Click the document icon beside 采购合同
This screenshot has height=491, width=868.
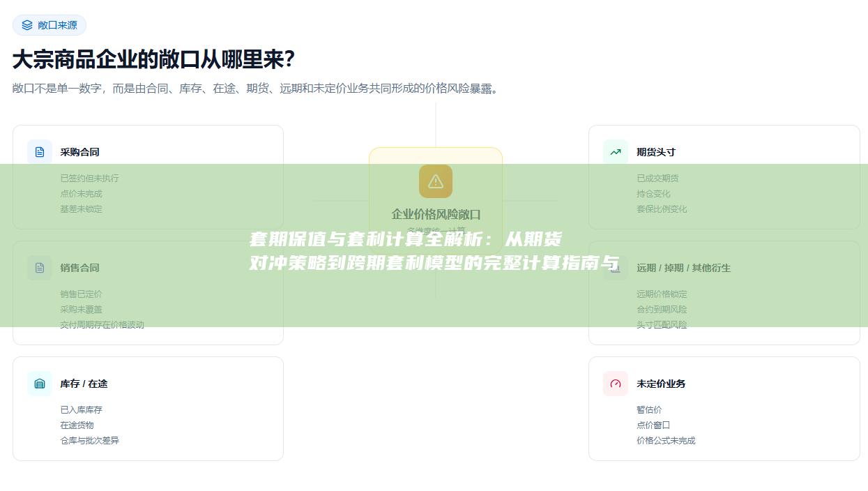40,152
